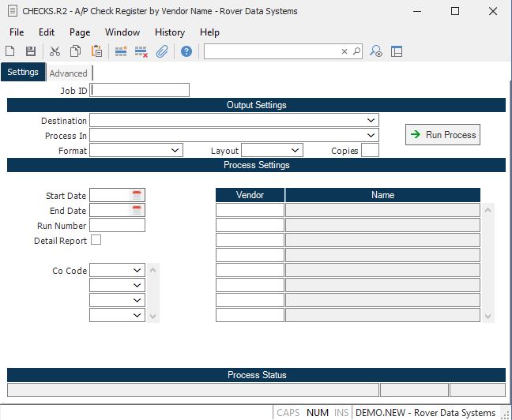Open the Layout dropdown list
The height and width of the screenshot is (420, 512).
click(296, 150)
